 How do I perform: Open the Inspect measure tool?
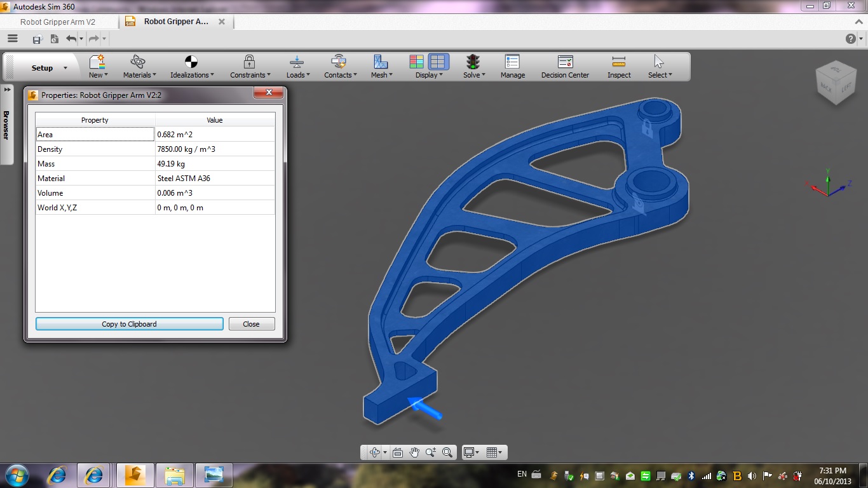619,67
